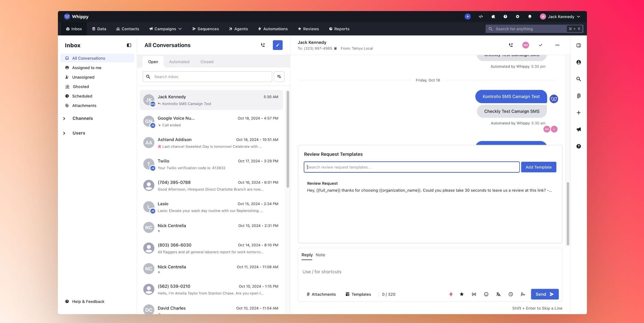
Task: Schedule the message with the clock icon
Action: (511, 294)
